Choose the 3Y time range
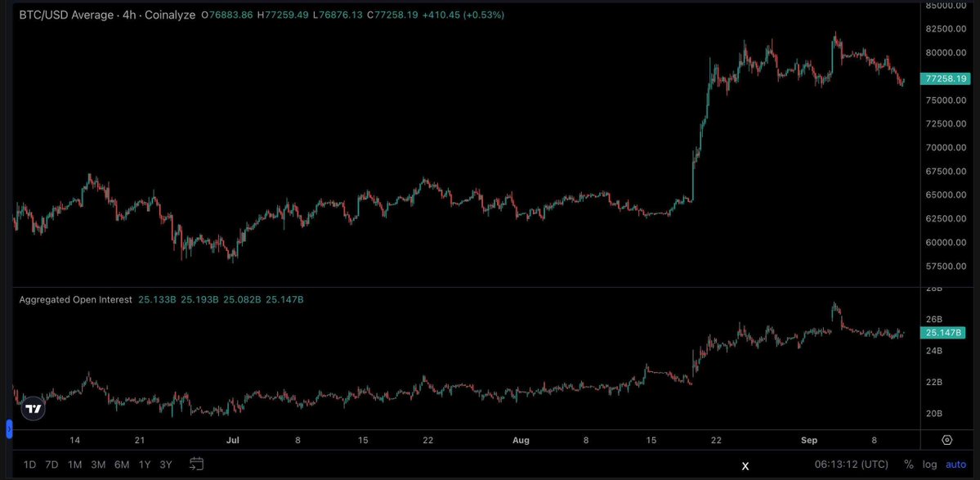Screen dimensions: 980x480 pyautogui.click(x=166, y=464)
